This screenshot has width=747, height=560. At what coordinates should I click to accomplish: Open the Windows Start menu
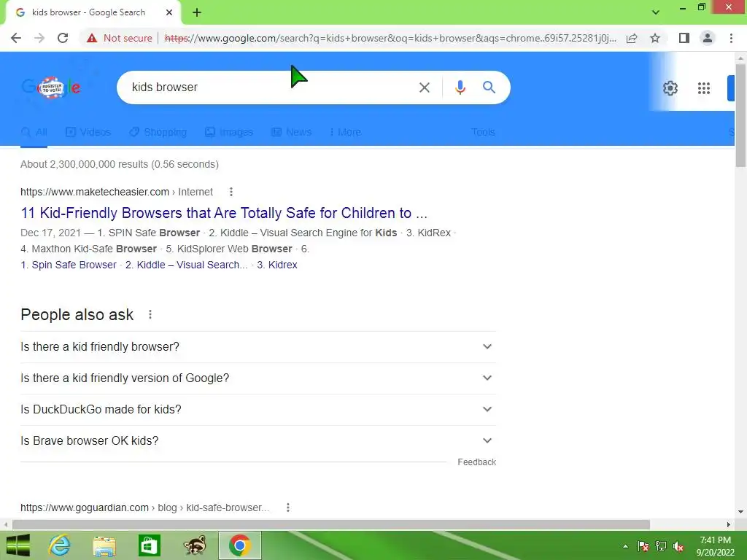tap(18, 545)
